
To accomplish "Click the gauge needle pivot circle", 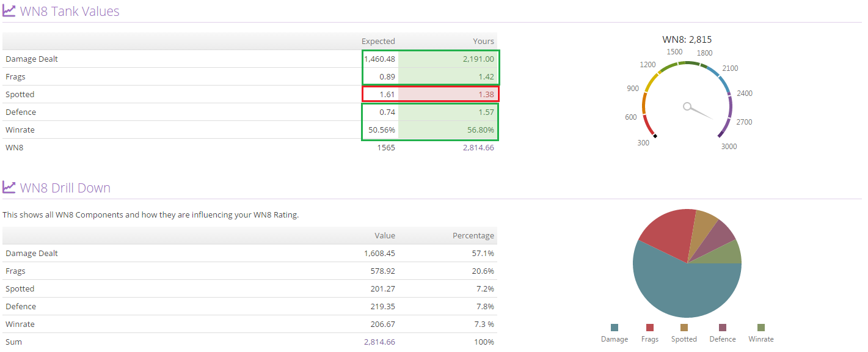I will point(687,107).
